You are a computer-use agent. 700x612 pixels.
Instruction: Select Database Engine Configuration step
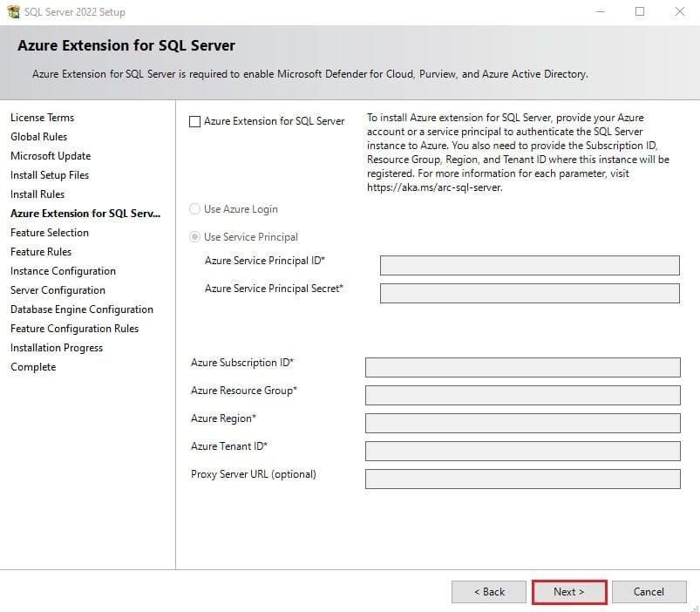pos(82,309)
